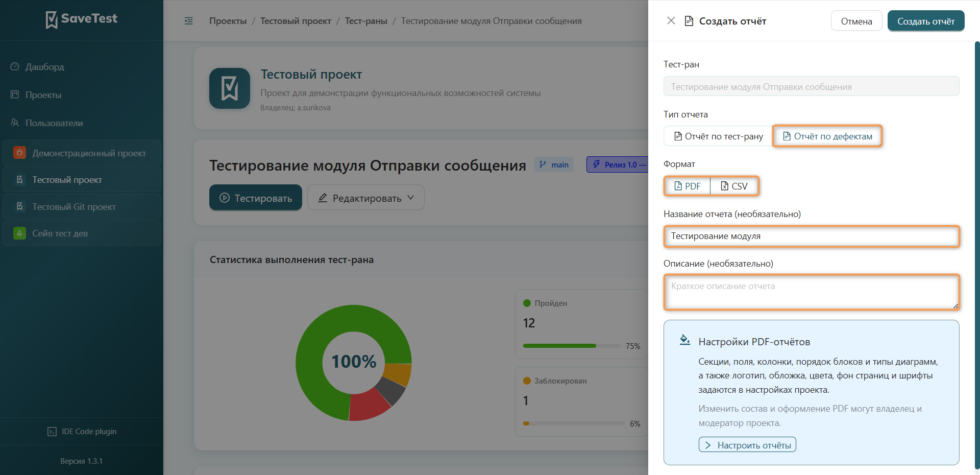Click the Описание textarea
This screenshot has height=475, width=980.
click(x=812, y=292)
